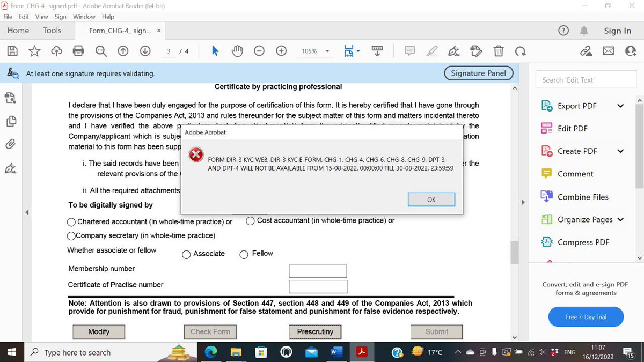This screenshot has height=362, width=644.
Task: Send file by email envelope icon
Action: click(608, 51)
